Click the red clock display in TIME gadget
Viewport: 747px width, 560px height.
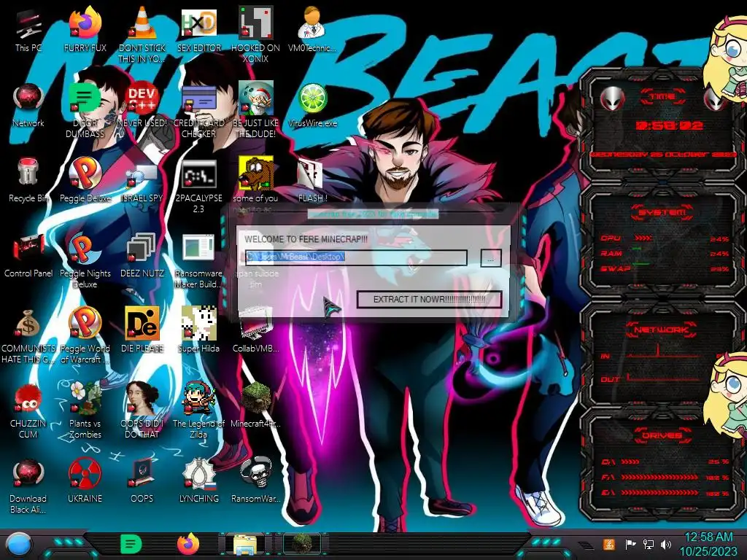click(x=669, y=125)
